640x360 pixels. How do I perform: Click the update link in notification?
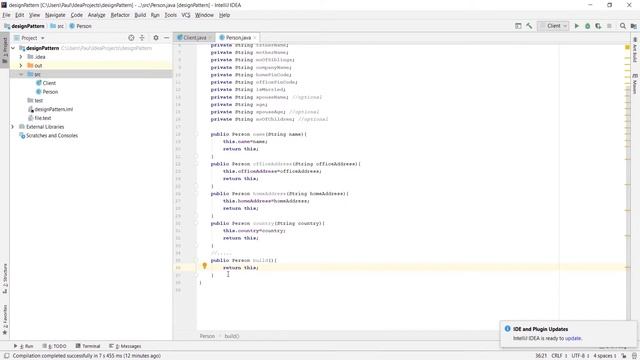tap(573, 338)
